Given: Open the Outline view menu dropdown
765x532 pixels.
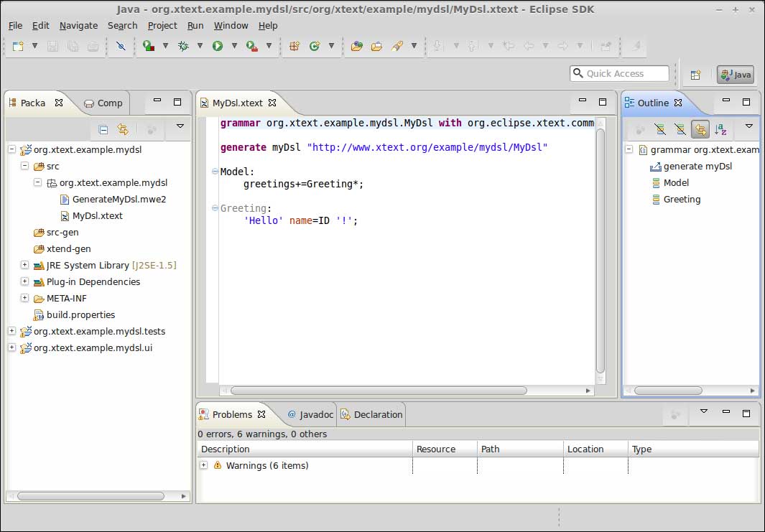Looking at the screenshot, I should [748, 127].
